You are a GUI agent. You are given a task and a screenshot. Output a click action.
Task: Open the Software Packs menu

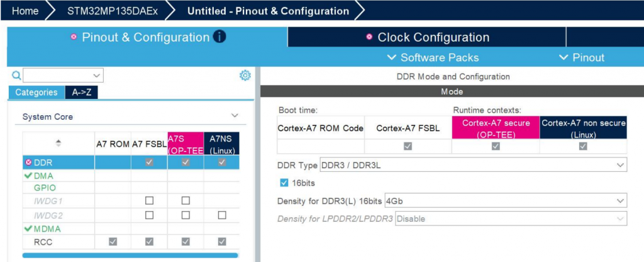click(x=433, y=57)
